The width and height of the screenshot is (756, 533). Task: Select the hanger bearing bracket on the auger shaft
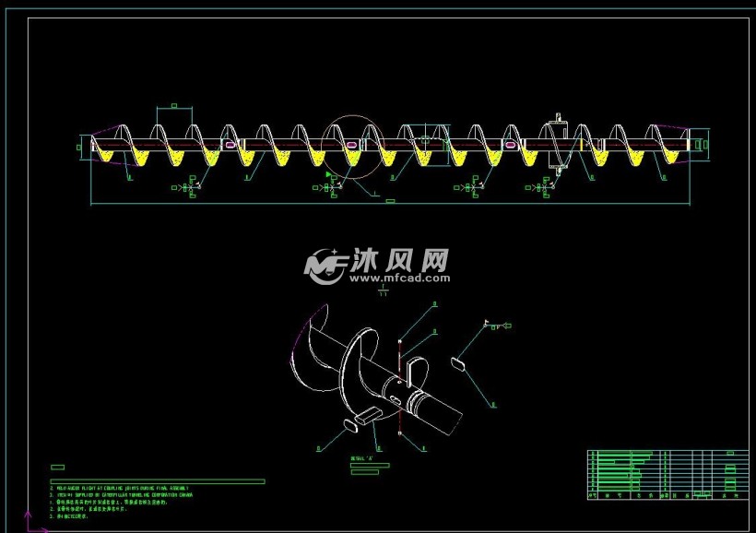(x=559, y=143)
